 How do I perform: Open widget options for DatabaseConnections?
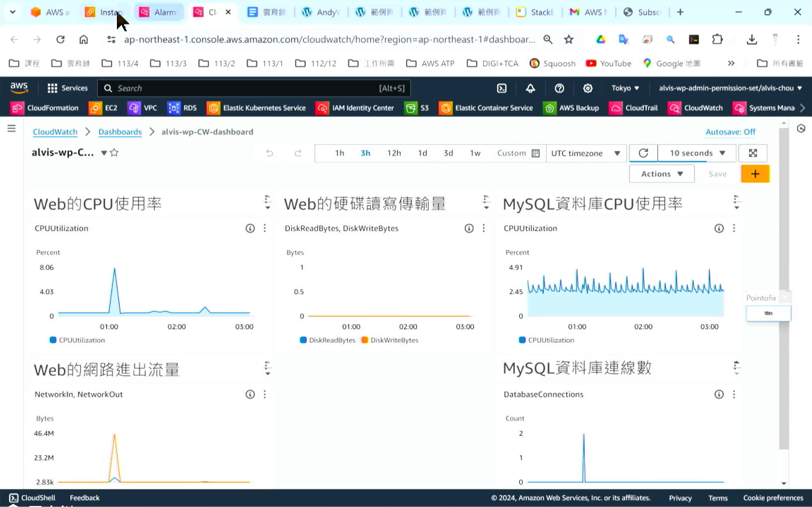pyautogui.click(x=734, y=395)
